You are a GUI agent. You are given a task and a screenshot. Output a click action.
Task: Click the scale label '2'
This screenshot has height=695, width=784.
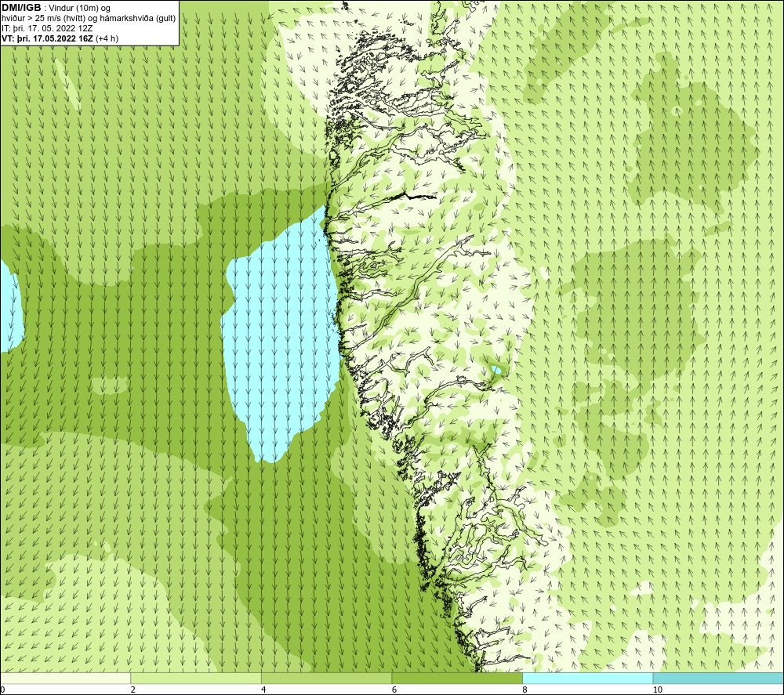(x=133, y=690)
